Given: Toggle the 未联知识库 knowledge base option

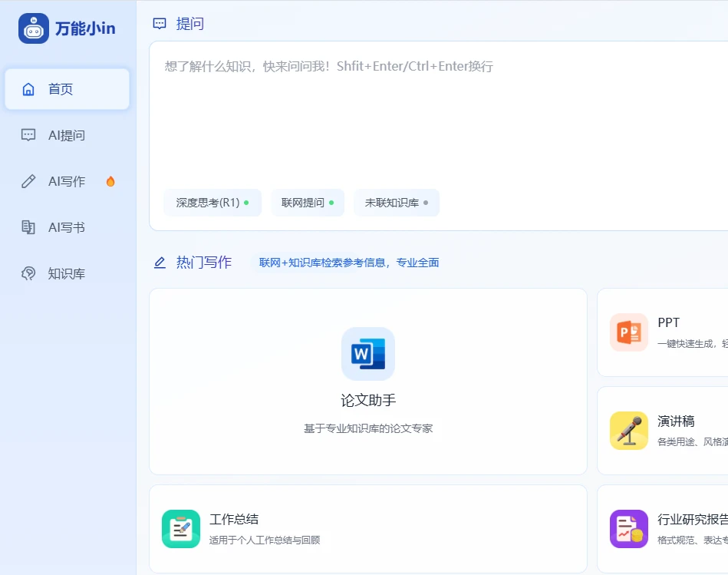Looking at the screenshot, I should coord(397,203).
